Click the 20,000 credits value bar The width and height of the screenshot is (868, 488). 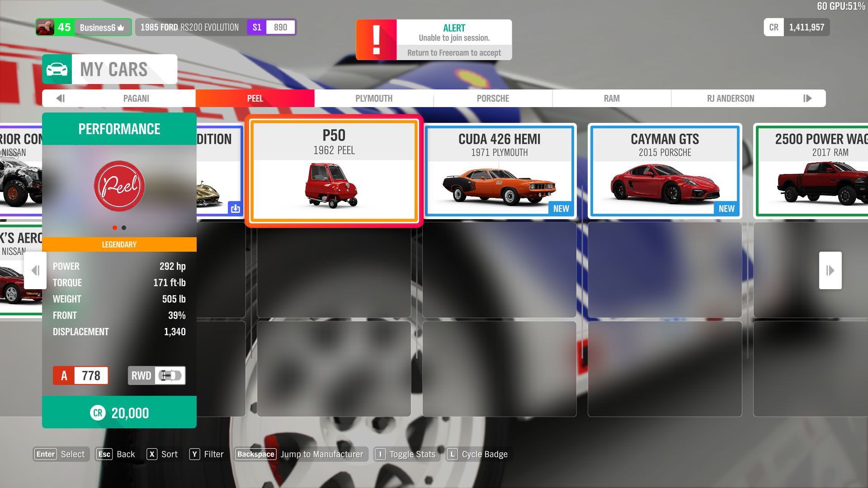click(x=119, y=412)
